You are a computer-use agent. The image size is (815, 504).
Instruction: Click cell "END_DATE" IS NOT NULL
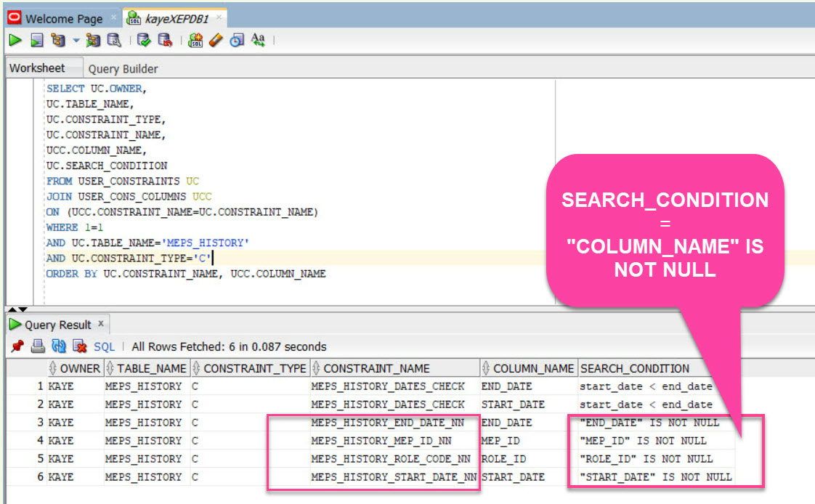649,423
